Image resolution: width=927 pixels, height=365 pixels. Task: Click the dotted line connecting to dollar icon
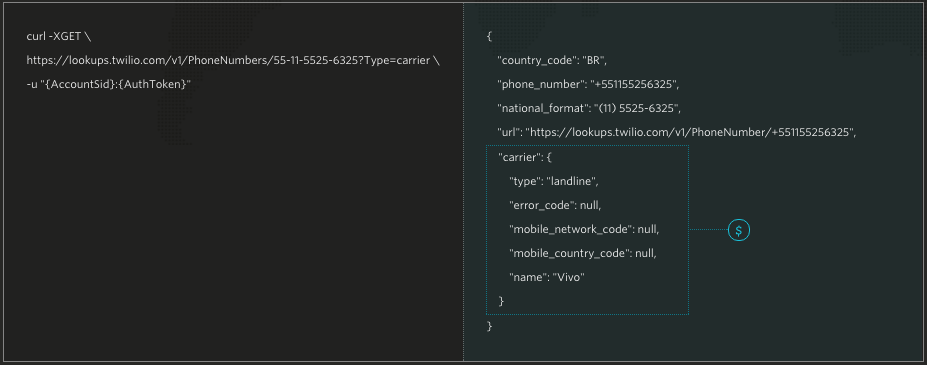(x=708, y=230)
